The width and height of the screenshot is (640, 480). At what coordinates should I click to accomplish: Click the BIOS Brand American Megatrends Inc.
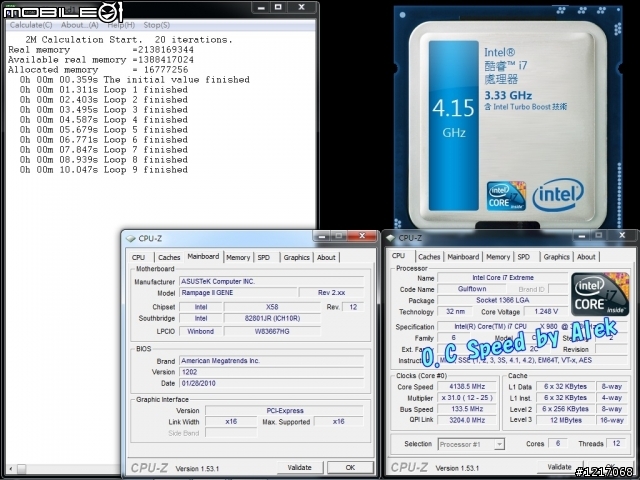271,361
